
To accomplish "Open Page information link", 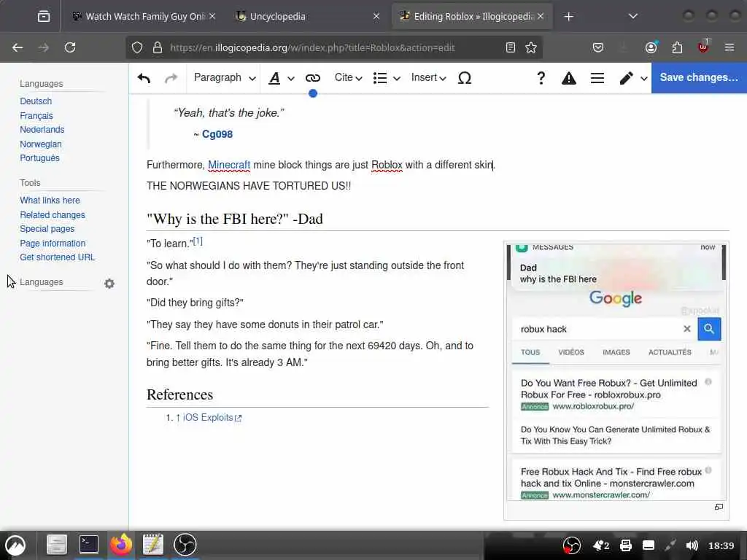I will 53,244.
